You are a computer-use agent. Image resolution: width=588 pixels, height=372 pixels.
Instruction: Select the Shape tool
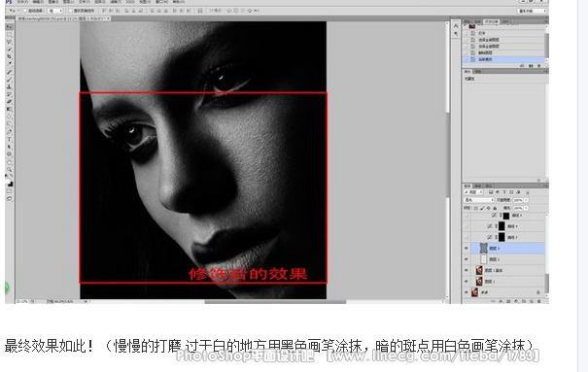coord(9,154)
